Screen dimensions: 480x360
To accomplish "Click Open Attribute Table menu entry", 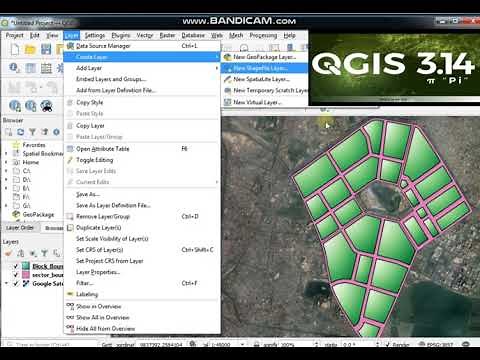I will tap(142, 149).
